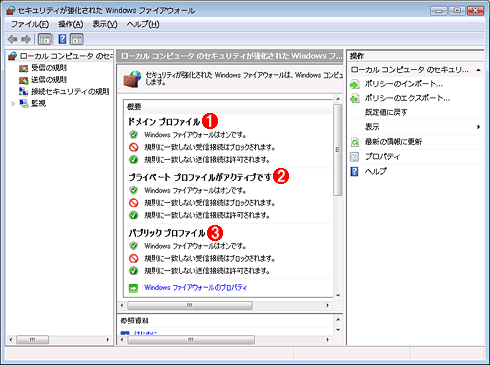Select 監視 tree item label
Image resolution: width=490 pixels, height=365 pixels.
tap(38, 103)
